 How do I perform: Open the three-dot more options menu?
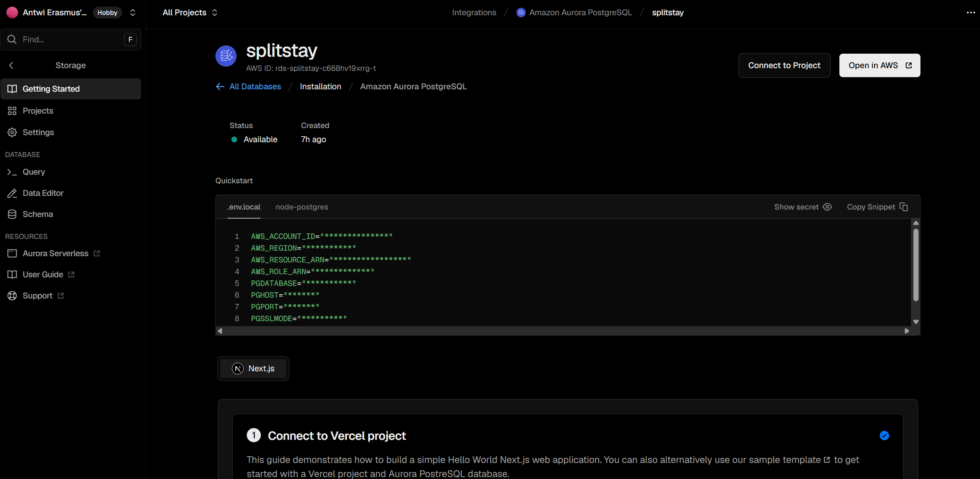click(x=971, y=13)
